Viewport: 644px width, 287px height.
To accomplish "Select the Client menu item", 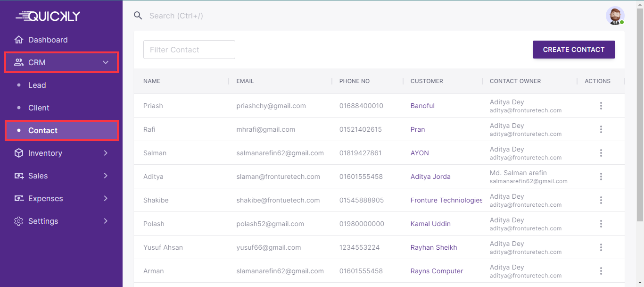I will 39,108.
